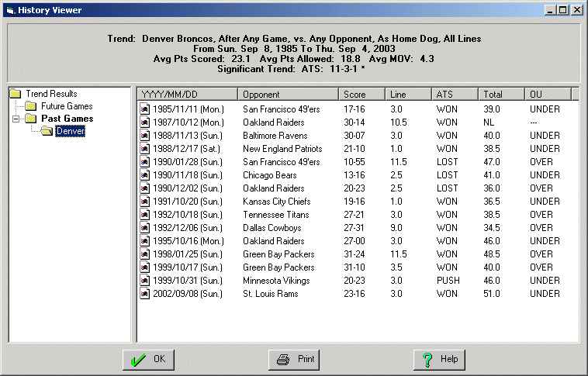Click the 48.5 total value
The width and height of the screenshot is (588, 376).
click(492, 254)
